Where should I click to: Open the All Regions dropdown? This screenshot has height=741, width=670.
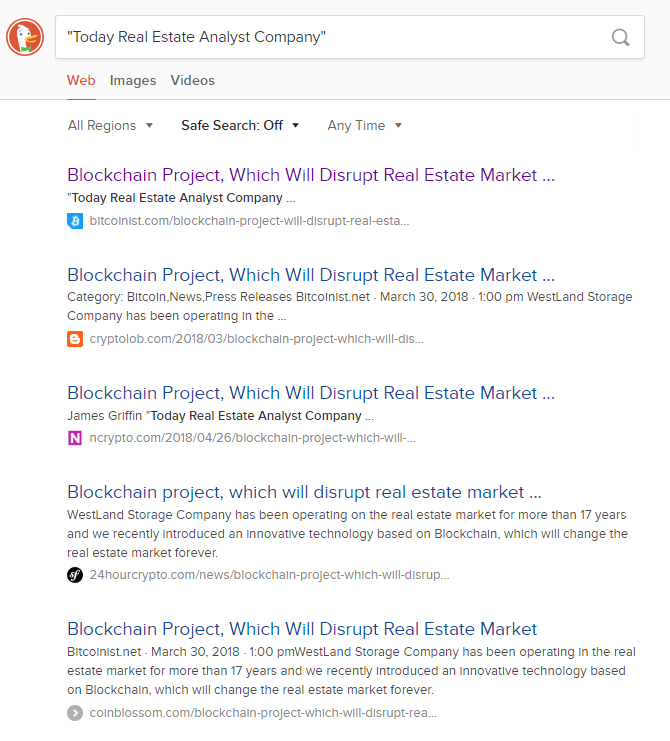[110, 125]
